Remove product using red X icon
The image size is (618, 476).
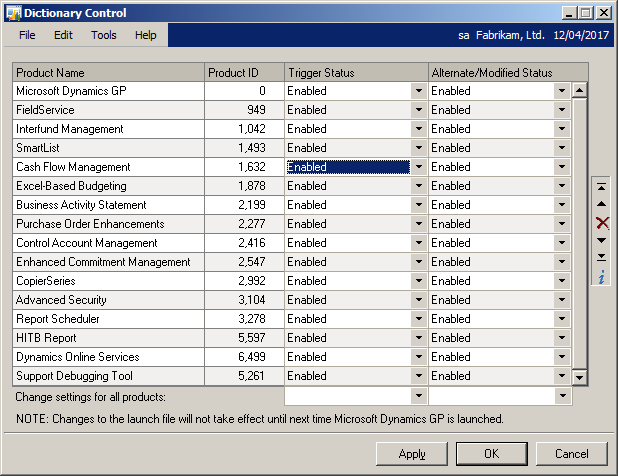point(602,223)
